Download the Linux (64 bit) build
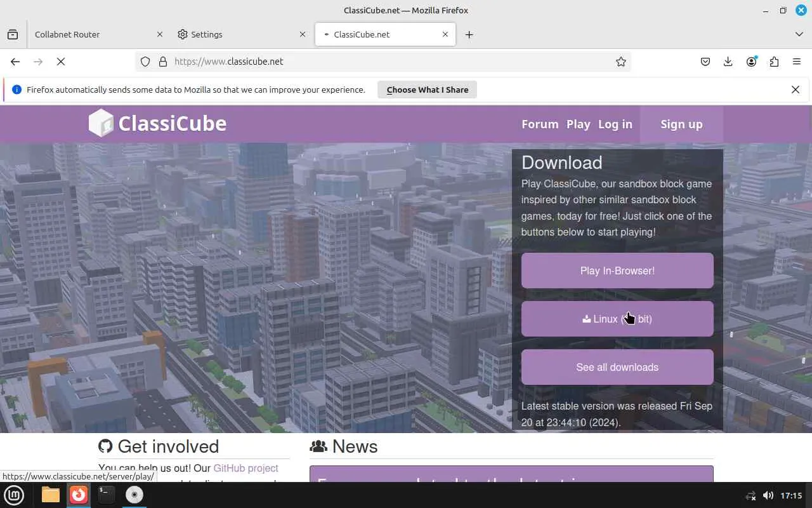Image resolution: width=812 pixels, height=508 pixels. tap(617, 319)
